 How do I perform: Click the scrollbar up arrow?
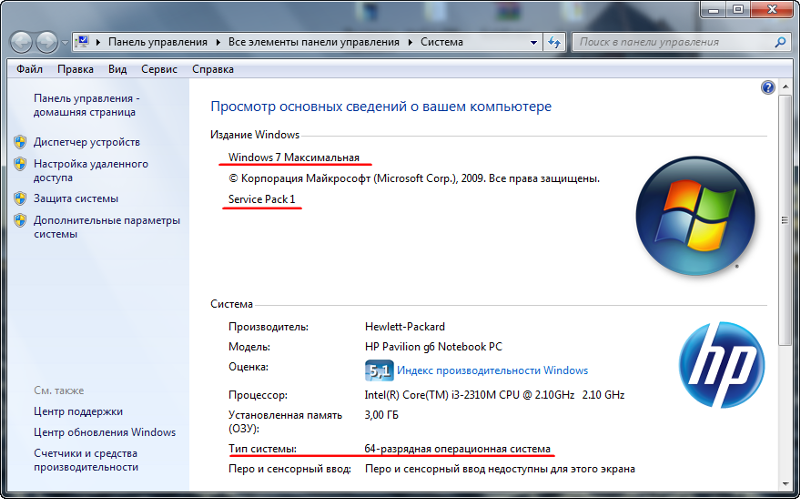pyautogui.click(x=785, y=87)
